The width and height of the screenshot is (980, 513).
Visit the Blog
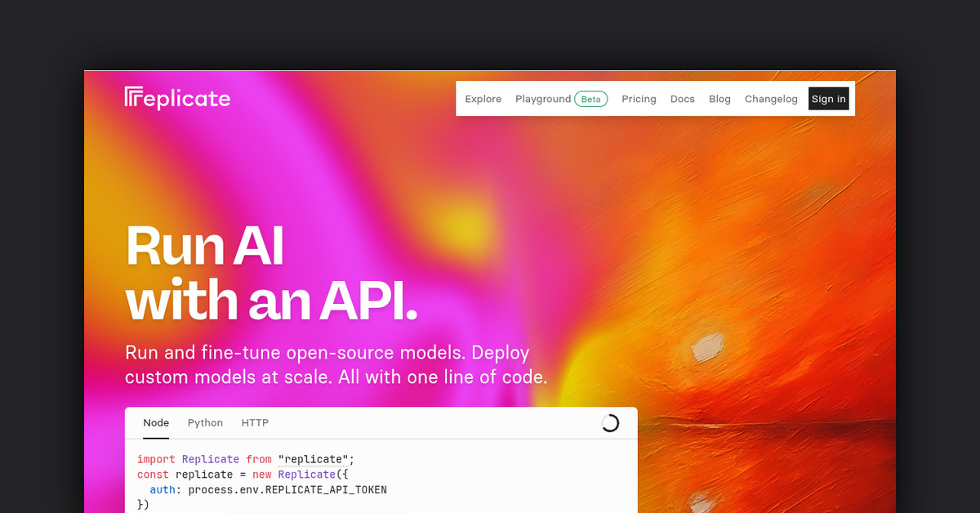tap(719, 99)
